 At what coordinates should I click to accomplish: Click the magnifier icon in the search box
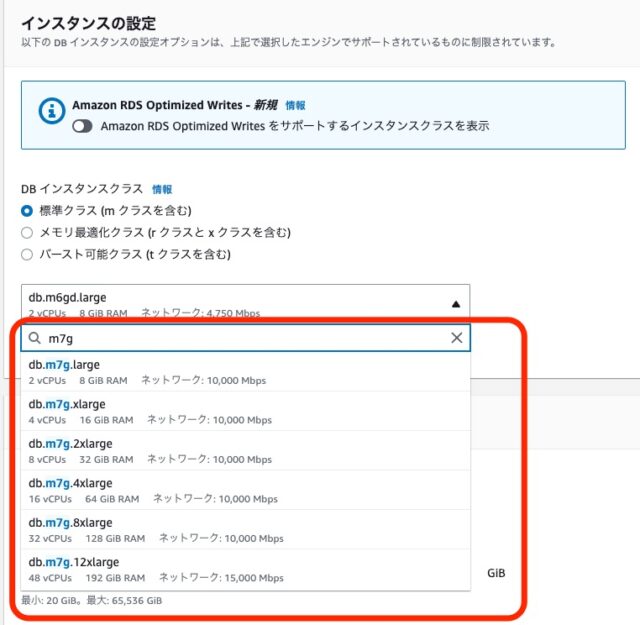35,338
